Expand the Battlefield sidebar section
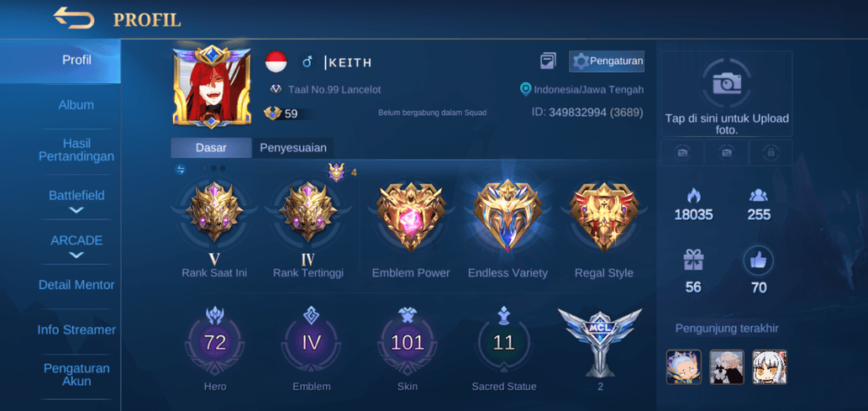The width and height of the screenshot is (868, 411). (x=76, y=201)
